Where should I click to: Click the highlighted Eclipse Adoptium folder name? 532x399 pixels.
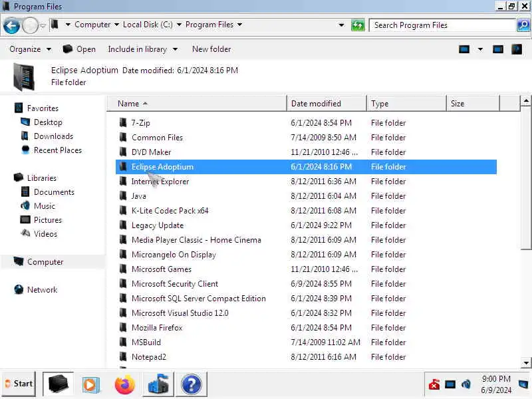tap(162, 167)
